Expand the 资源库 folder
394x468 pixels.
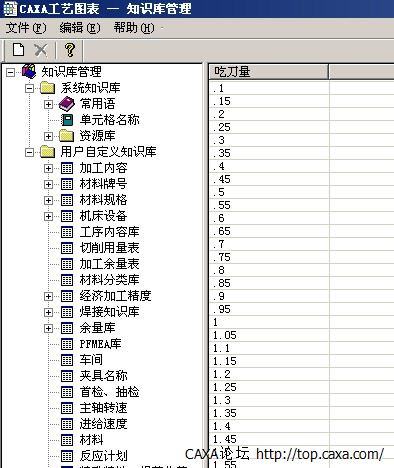[x=48, y=136]
